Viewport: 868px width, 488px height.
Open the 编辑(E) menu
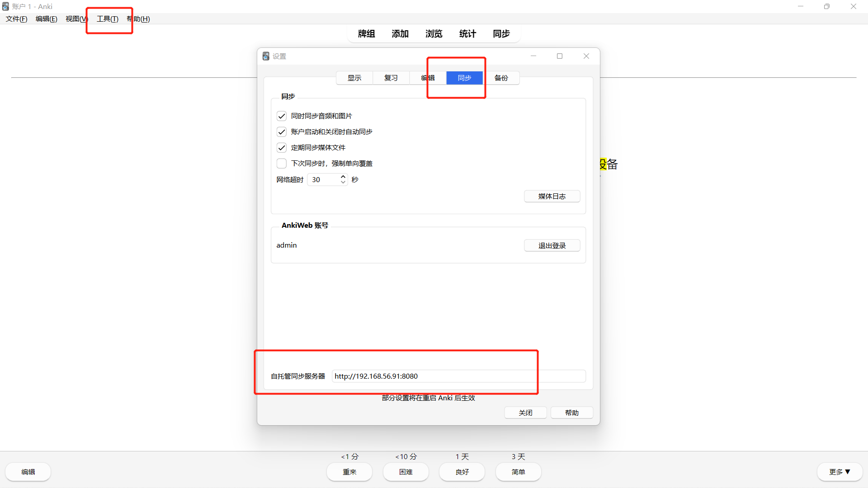[x=47, y=19]
